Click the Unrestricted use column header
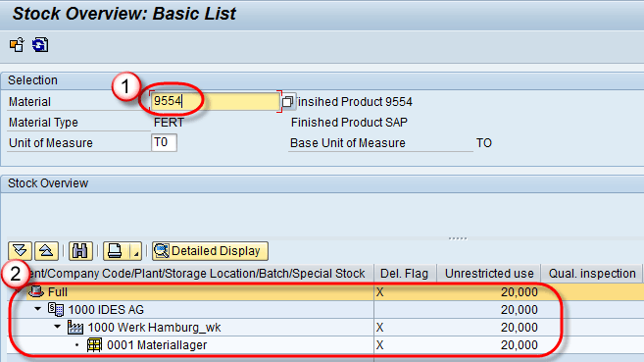 tap(489, 274)
